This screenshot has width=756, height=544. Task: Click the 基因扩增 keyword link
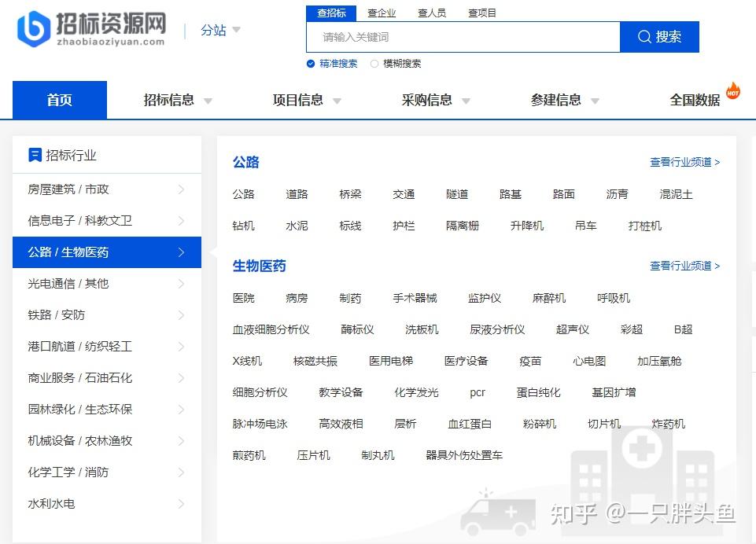point(614,393)
